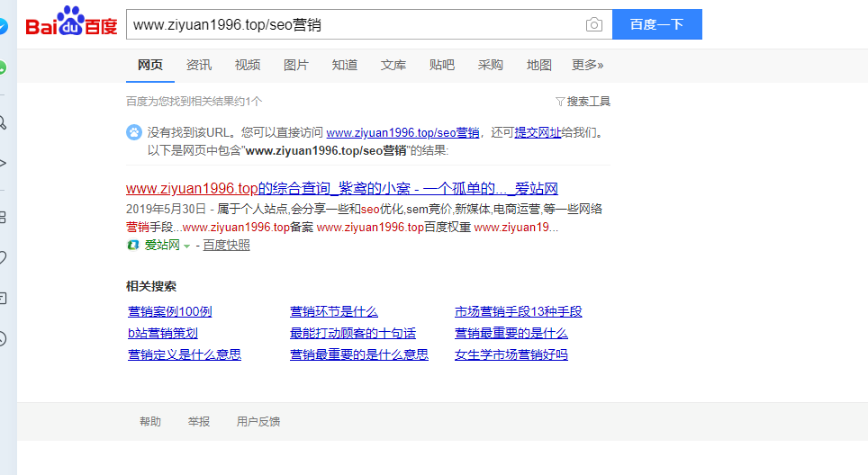Open WhatsApp in the browser sidebar

(x=2, y=67)
